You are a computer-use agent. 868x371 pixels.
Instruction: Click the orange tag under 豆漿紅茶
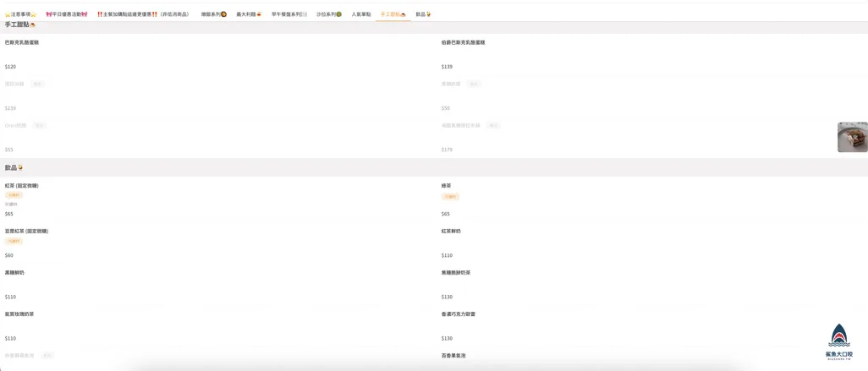point(14,241)
